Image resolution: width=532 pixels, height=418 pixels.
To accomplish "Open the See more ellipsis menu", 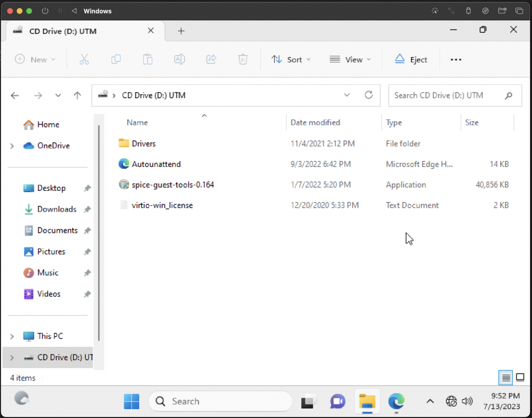I will 456,59.
